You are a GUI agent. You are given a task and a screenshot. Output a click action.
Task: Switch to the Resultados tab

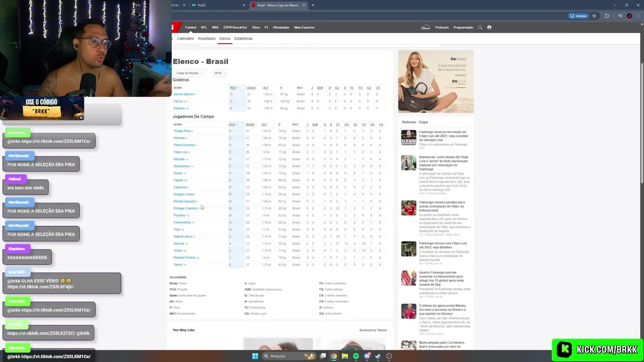(207, 38)
